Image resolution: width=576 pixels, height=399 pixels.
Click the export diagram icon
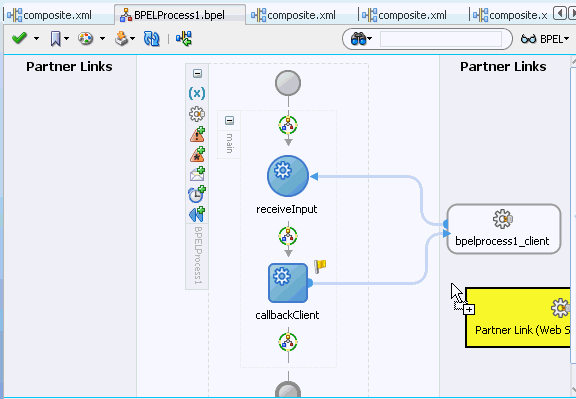click(x=122, y=38)
